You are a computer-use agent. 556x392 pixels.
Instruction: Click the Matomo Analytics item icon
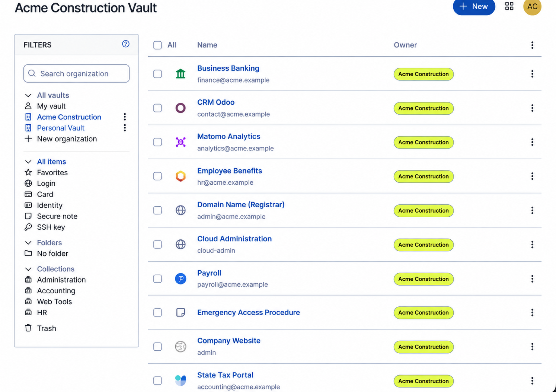(x=180, y=142)
